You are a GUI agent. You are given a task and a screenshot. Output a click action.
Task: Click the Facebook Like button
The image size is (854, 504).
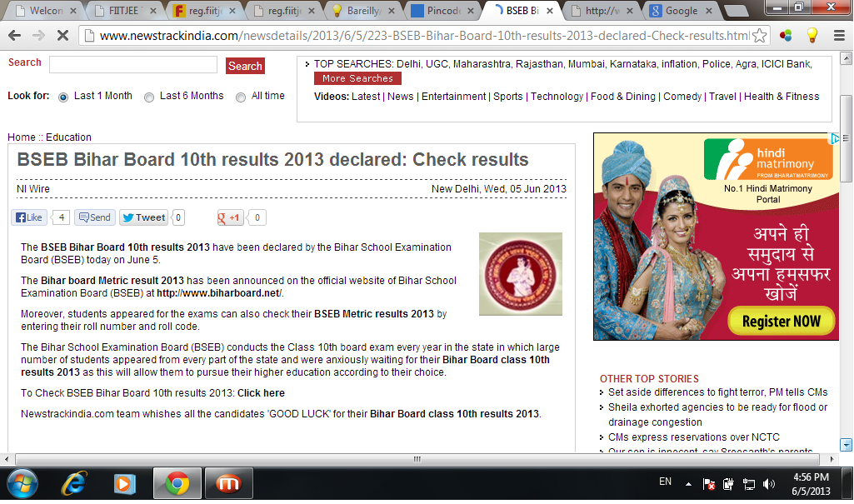[x=29, y=217]
